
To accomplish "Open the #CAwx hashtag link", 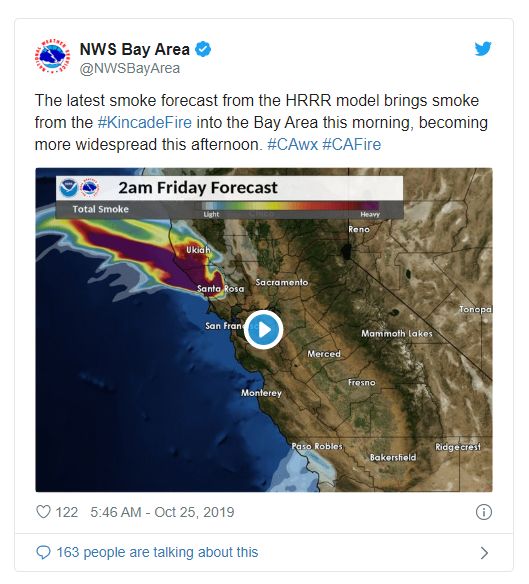I will 292,145.
